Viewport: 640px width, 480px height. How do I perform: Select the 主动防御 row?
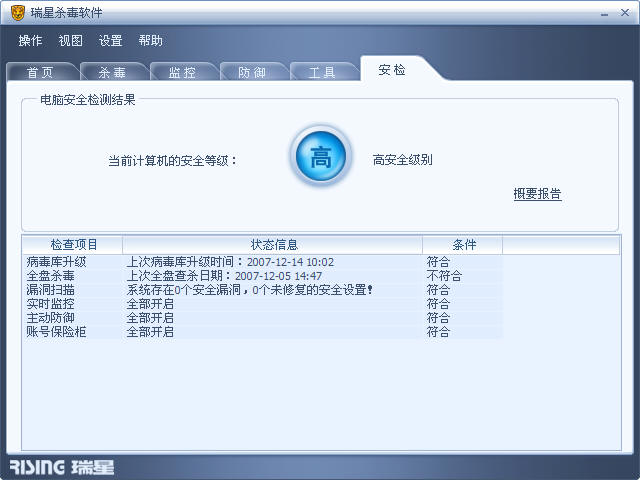(x=262, y=318)
